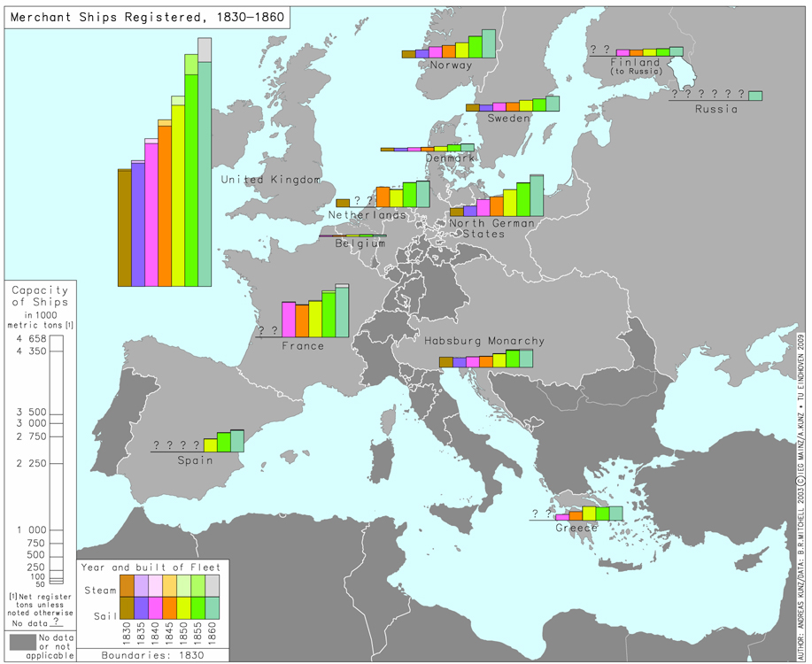Click the 'Greece' country label
The height and width of the screenshot is (664, 812).
point(576,528)
